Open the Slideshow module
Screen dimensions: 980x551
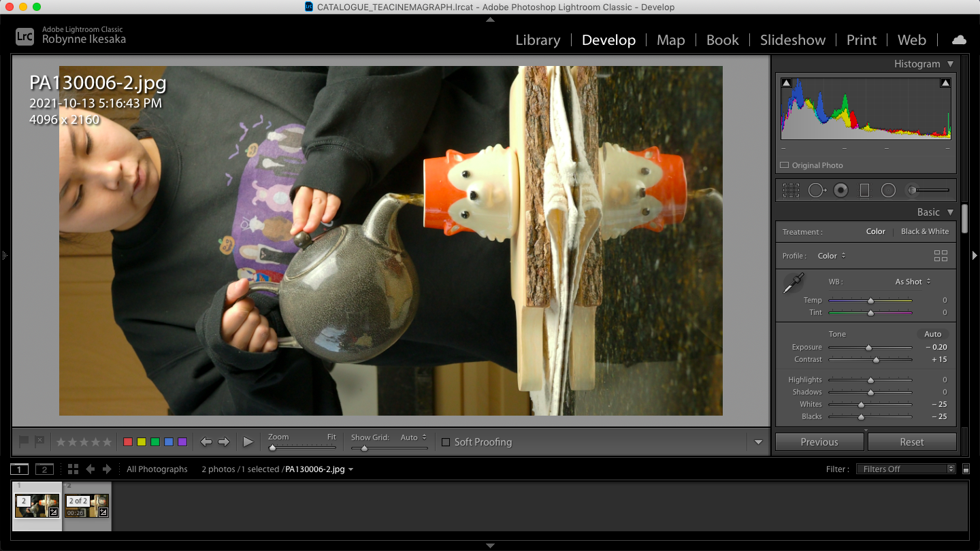tap(792, 40)
